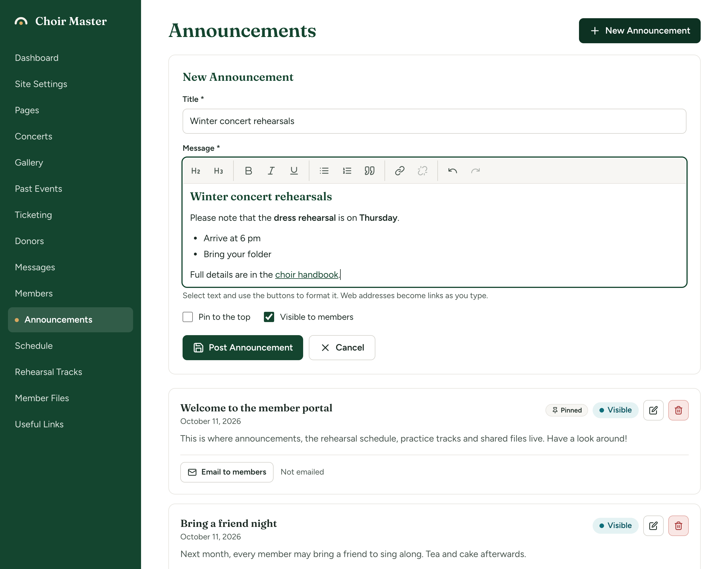Edit the Bring a friend night announcement

653,526
